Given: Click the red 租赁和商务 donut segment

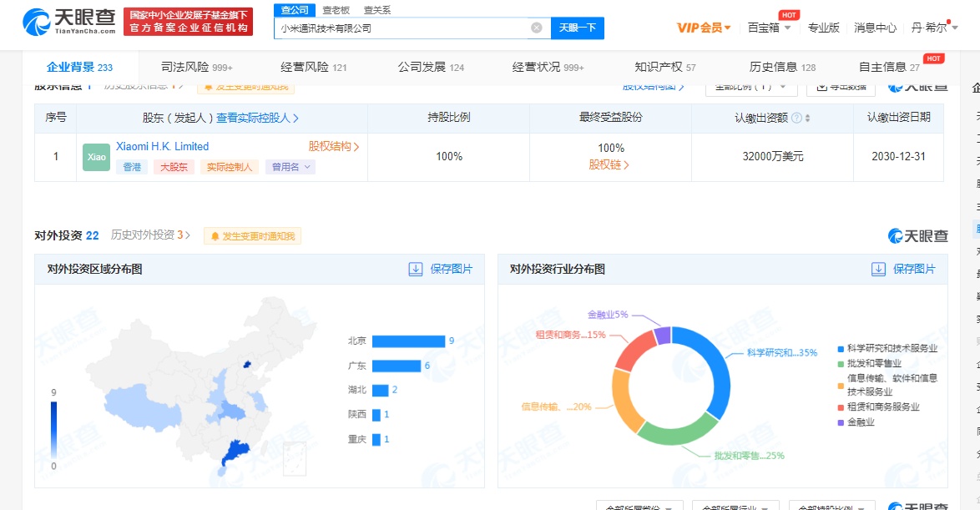Looking at the screenshot, I should pyautogui.click(x=634, y=350).
